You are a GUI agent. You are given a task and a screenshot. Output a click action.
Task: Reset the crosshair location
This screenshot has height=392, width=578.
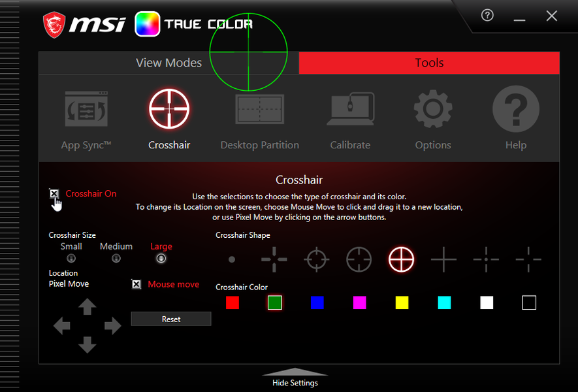coord(171,319)
